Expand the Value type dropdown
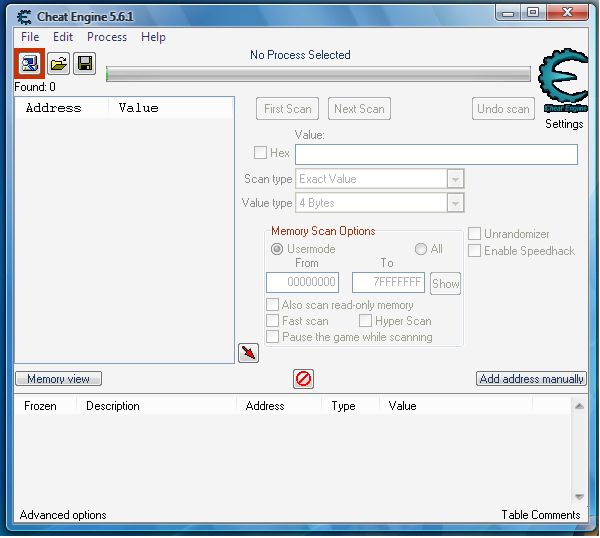 click(455, 203)
